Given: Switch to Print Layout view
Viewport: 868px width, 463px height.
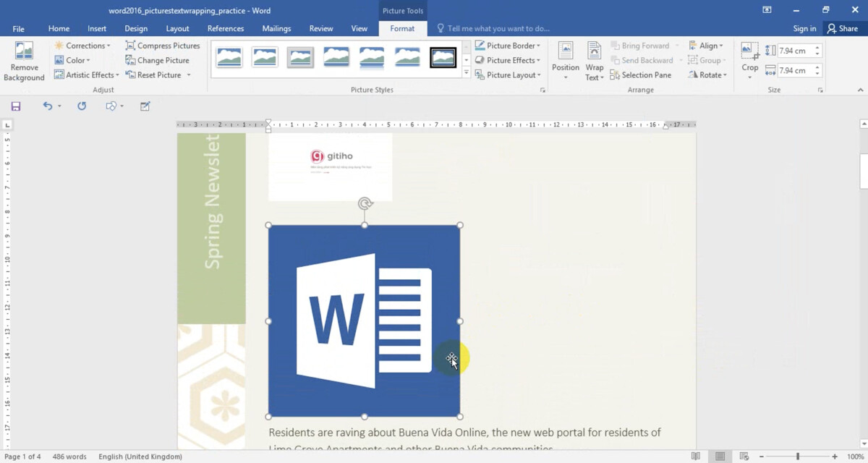Looking at the screenshot, I should [x=720, y=456].
